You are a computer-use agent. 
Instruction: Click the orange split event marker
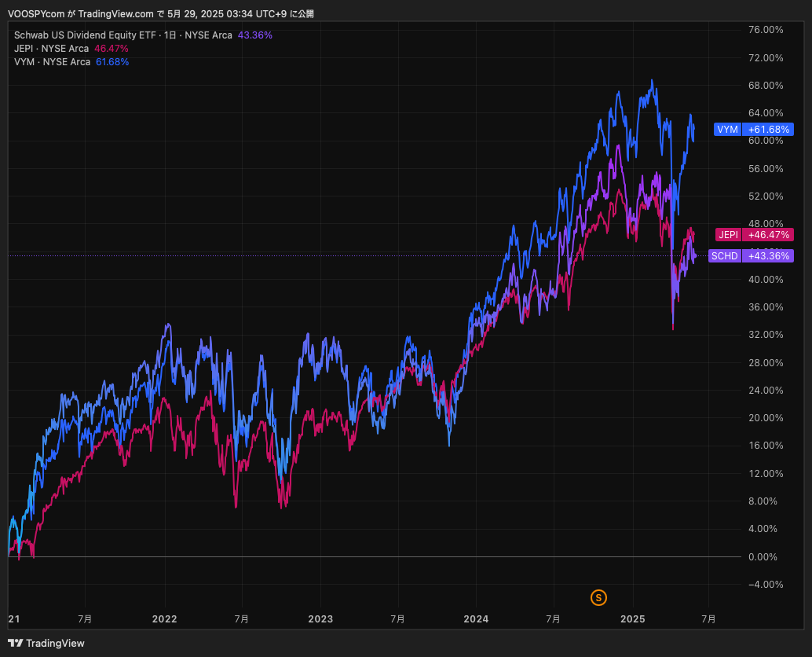tap(598, 597)
